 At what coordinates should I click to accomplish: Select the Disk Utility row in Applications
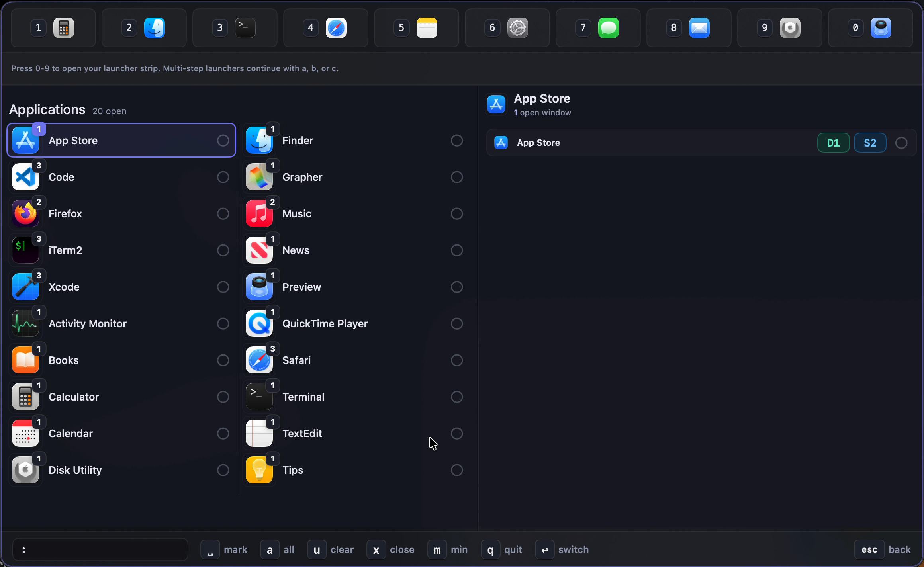[121, 470]
